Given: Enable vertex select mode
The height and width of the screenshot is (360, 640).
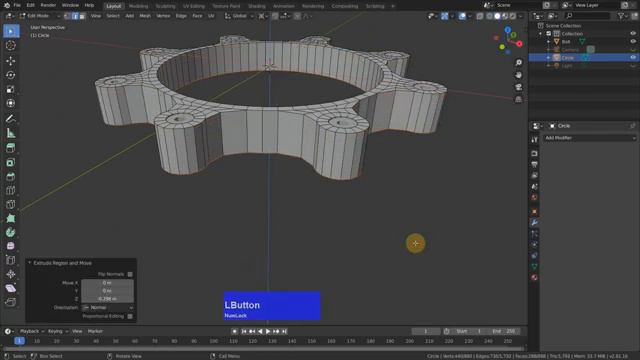Looking at the screenshot, I should [x=68, y=16].
